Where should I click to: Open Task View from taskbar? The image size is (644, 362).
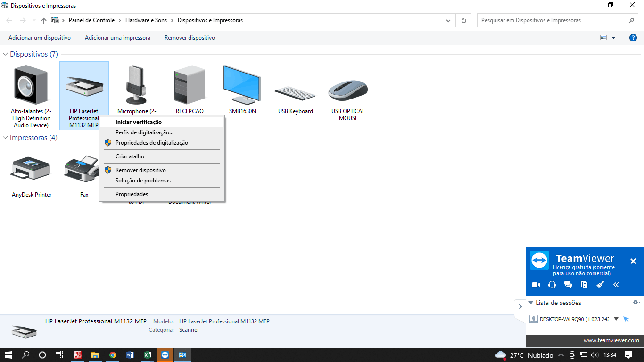[59, 355]
